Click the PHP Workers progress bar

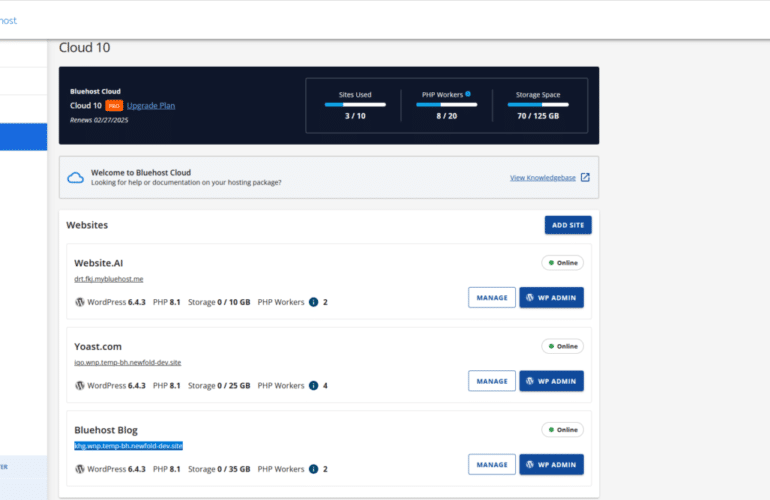[x=446, y=105]
